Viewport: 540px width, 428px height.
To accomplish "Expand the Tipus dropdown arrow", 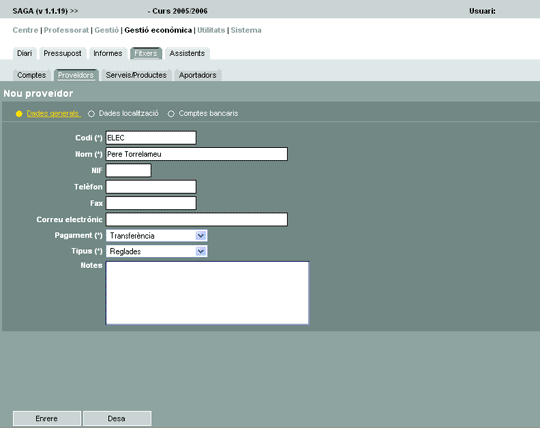I will pyautogui.click(x=201, y=251).
